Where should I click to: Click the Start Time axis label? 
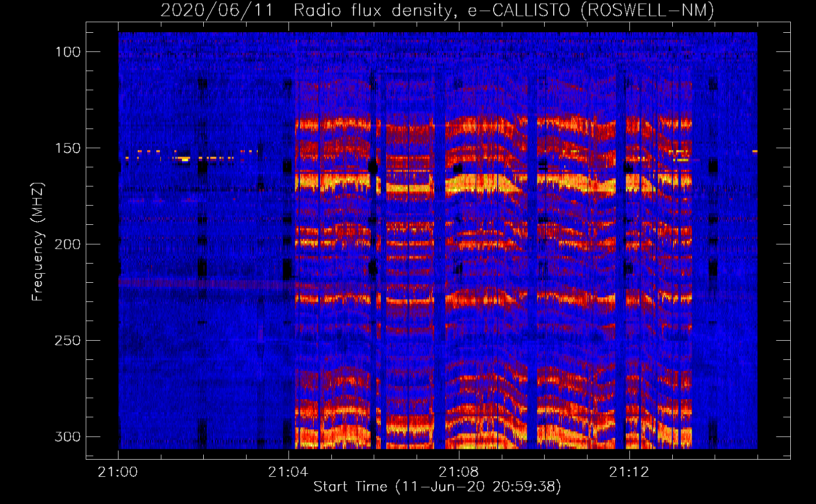pos(437,487)
